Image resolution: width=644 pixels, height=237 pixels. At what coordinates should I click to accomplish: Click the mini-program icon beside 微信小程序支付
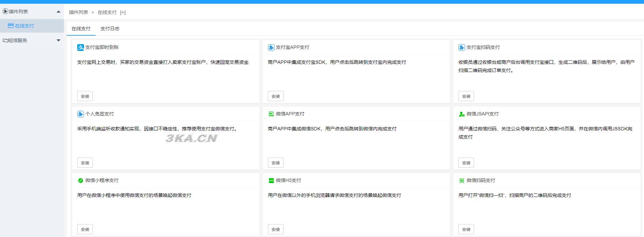(x=80, y=181)
